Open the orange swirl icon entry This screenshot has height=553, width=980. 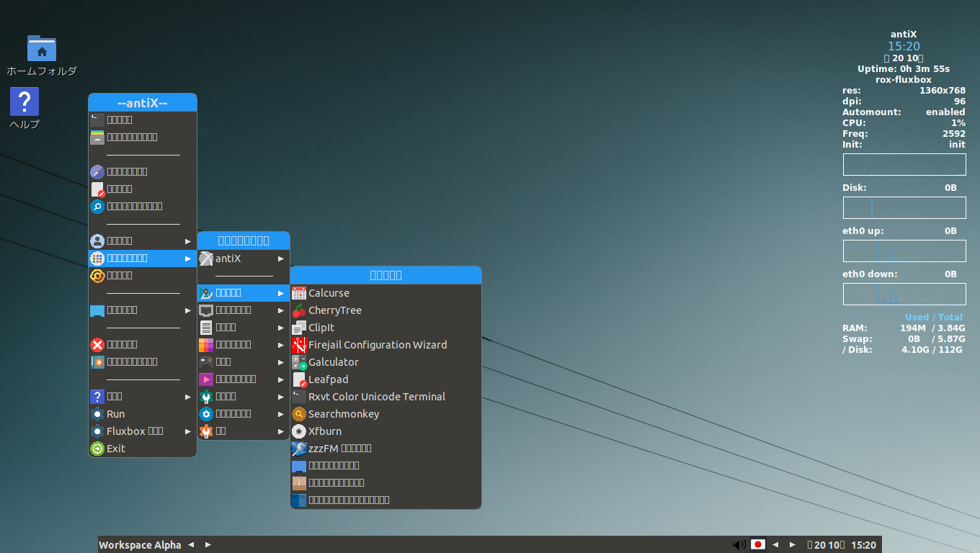coord(143,276)
